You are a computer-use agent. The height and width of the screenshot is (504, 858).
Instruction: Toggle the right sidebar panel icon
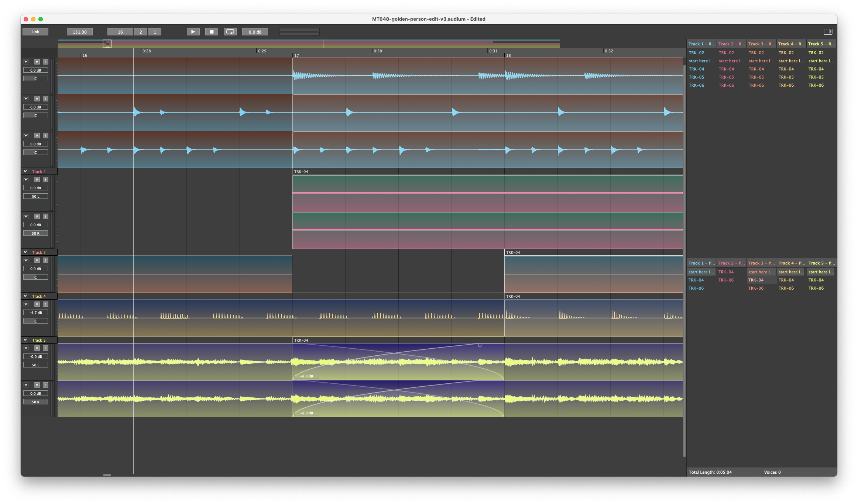828,32
